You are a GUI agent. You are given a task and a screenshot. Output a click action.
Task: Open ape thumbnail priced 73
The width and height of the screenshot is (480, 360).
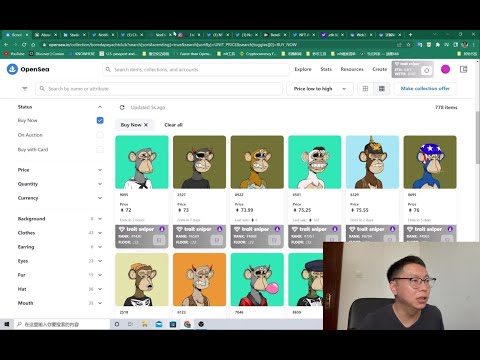199,162
